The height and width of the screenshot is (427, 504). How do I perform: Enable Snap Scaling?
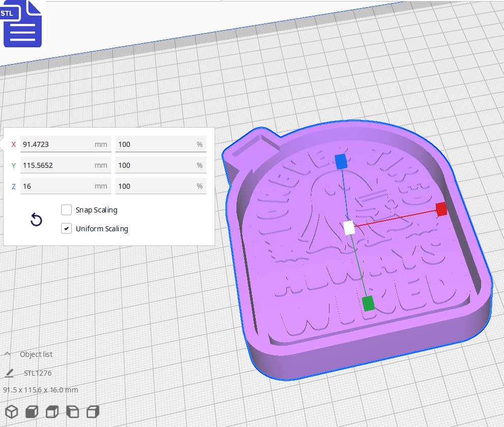pyautogui.click(x=66, y=209)
